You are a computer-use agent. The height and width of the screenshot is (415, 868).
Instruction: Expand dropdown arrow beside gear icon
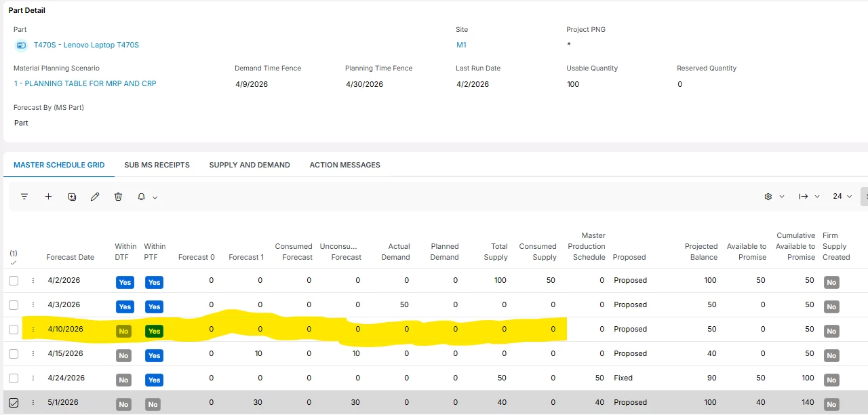point(782,197)
